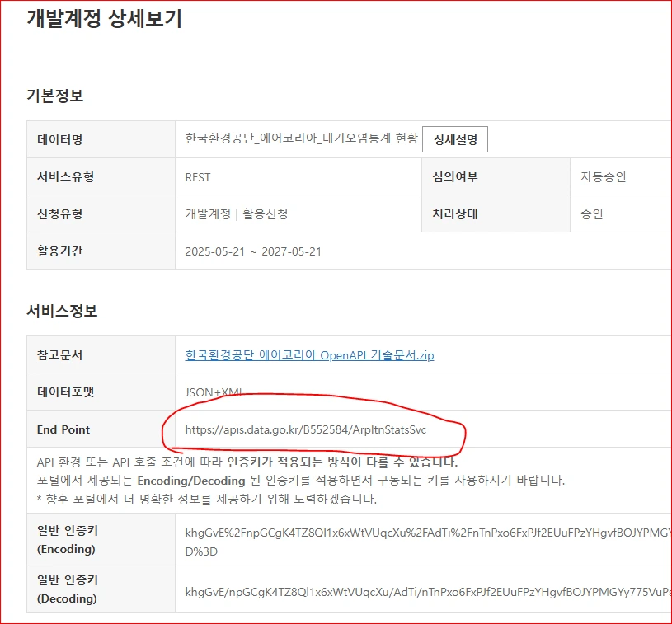672x624 pixels.
Task: Click the 승인 status value
Action: [592, 213]
